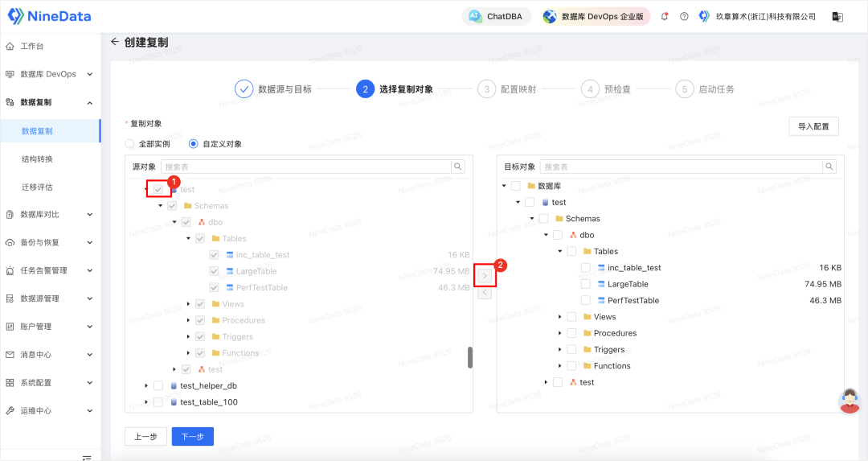Open the help question-mark icon
Viewport: 868px width, 461px height.
coord(684,17)
